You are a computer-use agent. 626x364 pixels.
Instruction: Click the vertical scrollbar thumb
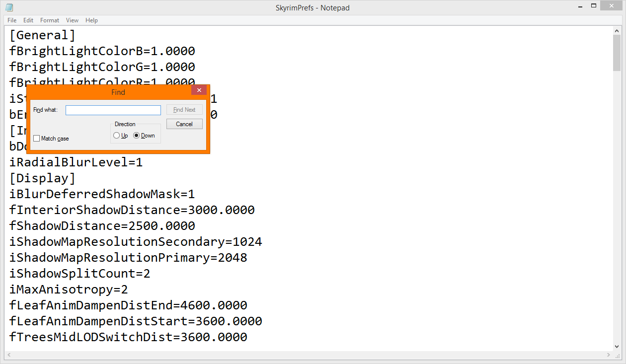(x=617, y=53)
